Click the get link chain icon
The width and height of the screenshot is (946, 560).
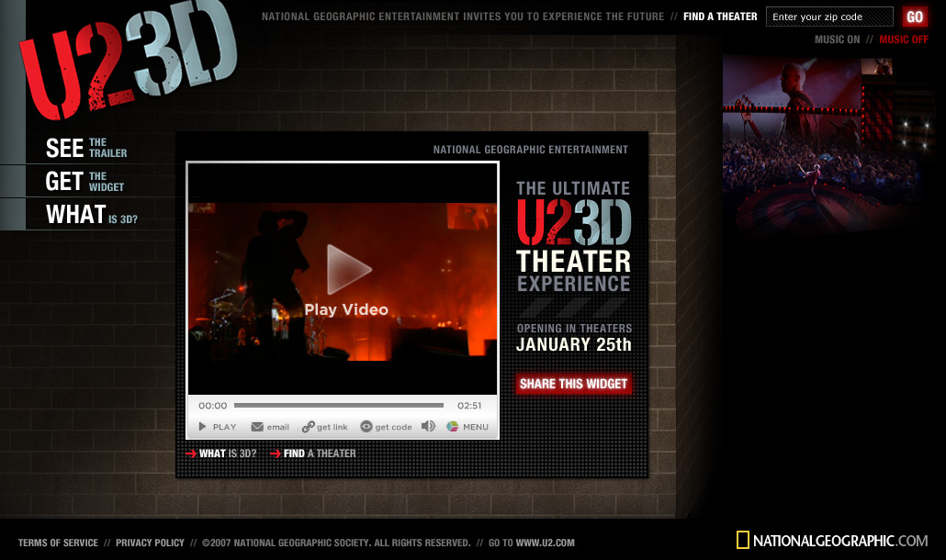click(309, 427)
